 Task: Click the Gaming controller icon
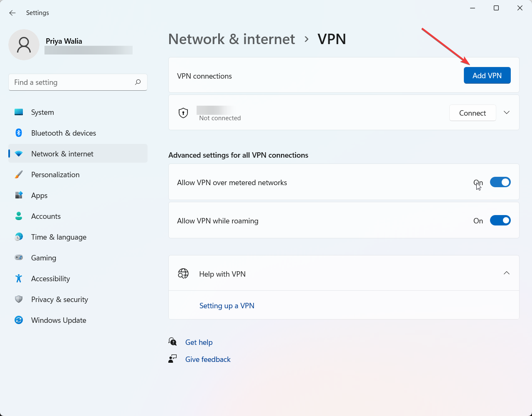point(19,258)
